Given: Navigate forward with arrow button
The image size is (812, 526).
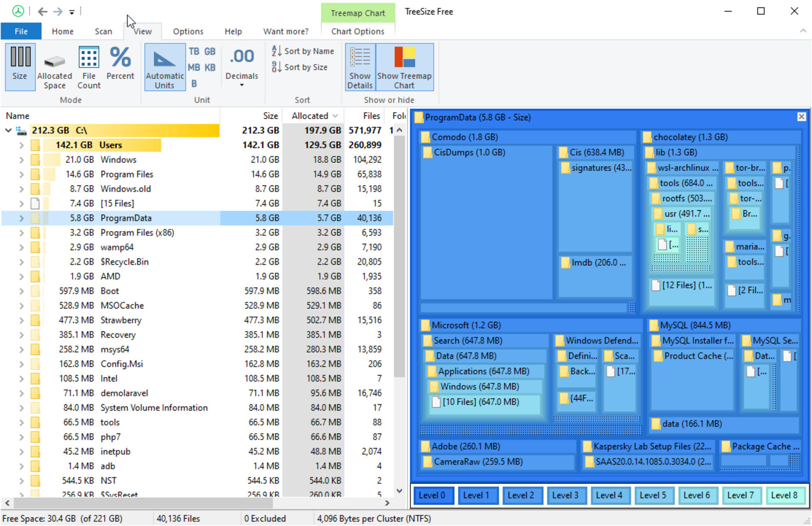Looking at the screenshot, I should [x=58, y=11].
